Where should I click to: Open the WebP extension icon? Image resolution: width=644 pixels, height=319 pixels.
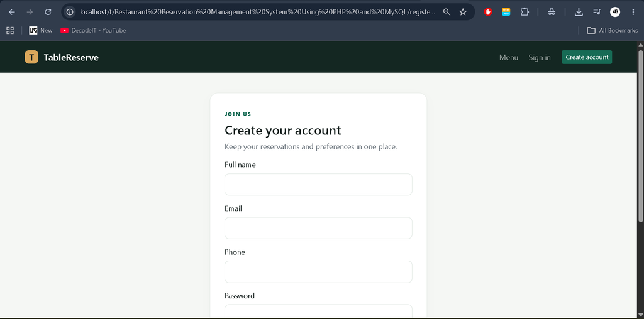pos(506,12)
